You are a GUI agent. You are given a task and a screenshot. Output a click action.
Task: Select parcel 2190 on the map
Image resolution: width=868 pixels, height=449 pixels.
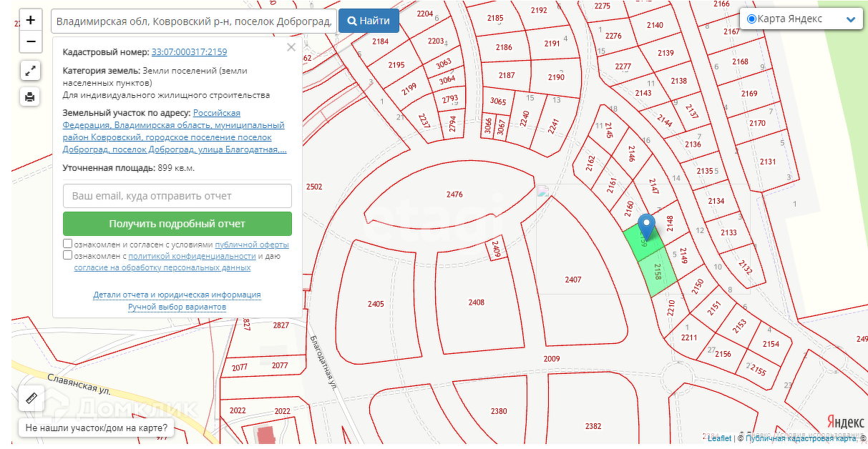point(556,77)
